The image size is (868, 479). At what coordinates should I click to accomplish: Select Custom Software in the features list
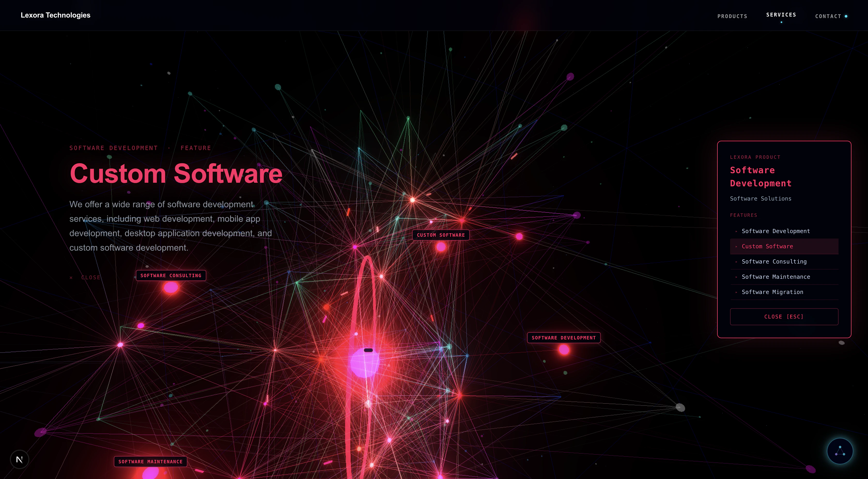pos(784,246)
